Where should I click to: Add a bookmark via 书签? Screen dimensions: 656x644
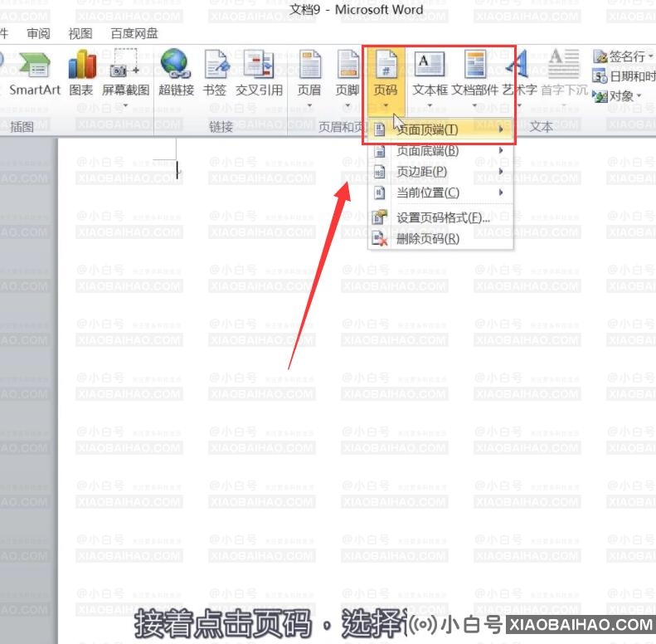pos(215,73)
